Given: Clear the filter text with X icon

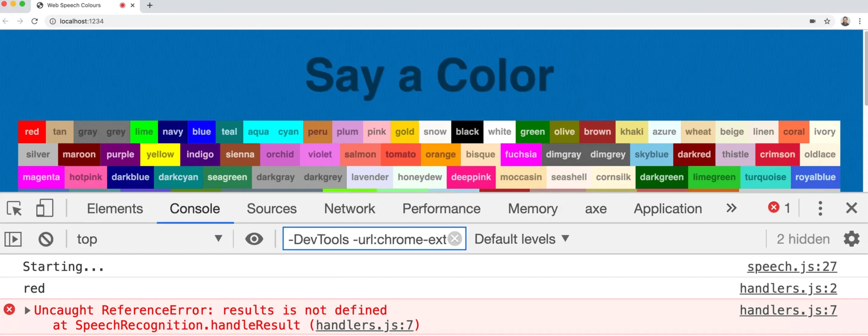Looking at the screenshot, I should tap(455, 239).
